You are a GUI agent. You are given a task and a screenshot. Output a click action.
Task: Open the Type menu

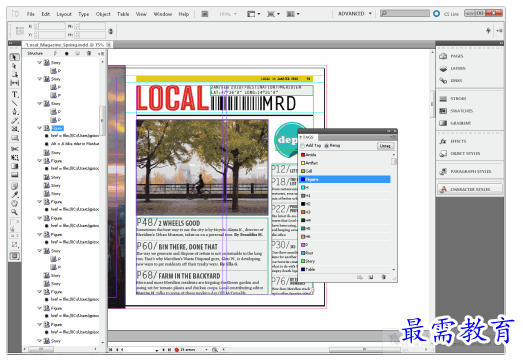pos(84,14)
